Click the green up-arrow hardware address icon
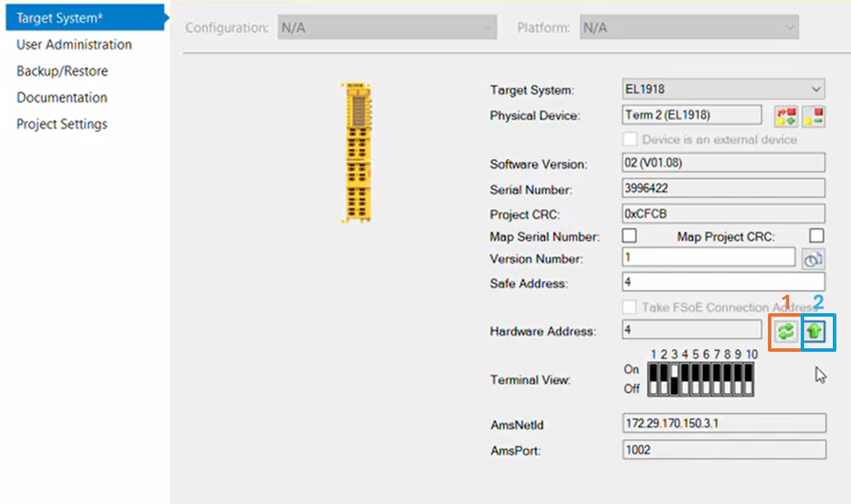 [x=814, y=332]
